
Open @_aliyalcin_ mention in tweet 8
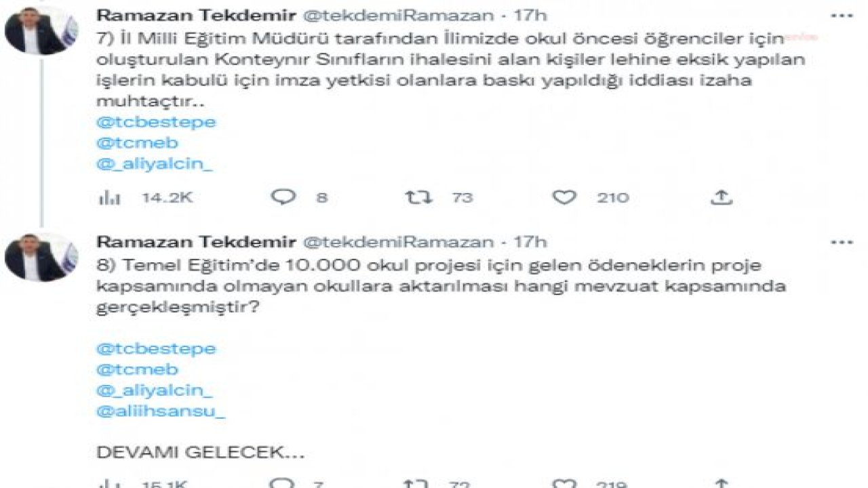pos(155,391)
